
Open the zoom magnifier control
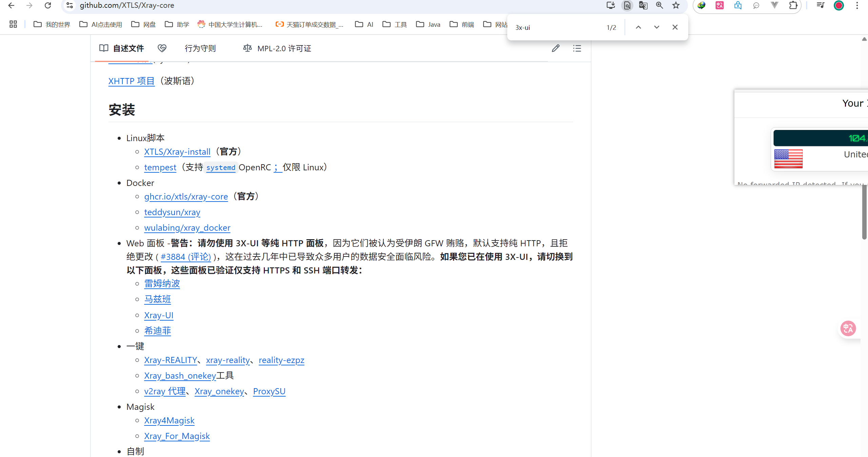pyautogui.click(x=659, y=5)
